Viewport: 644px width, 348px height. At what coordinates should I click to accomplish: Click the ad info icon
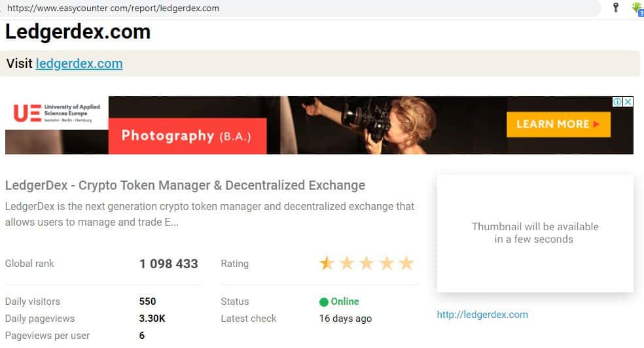[617, 102]
